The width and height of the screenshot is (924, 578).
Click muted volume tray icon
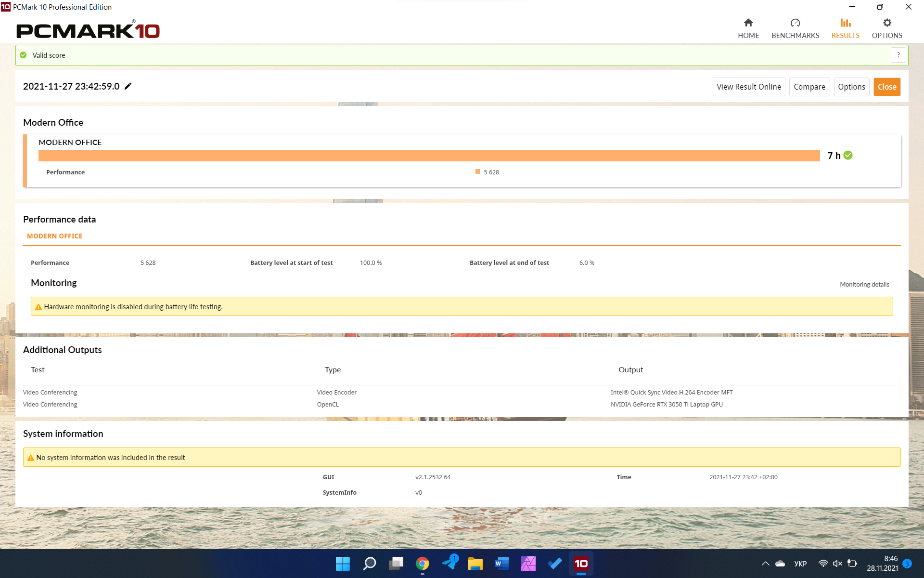837,564
